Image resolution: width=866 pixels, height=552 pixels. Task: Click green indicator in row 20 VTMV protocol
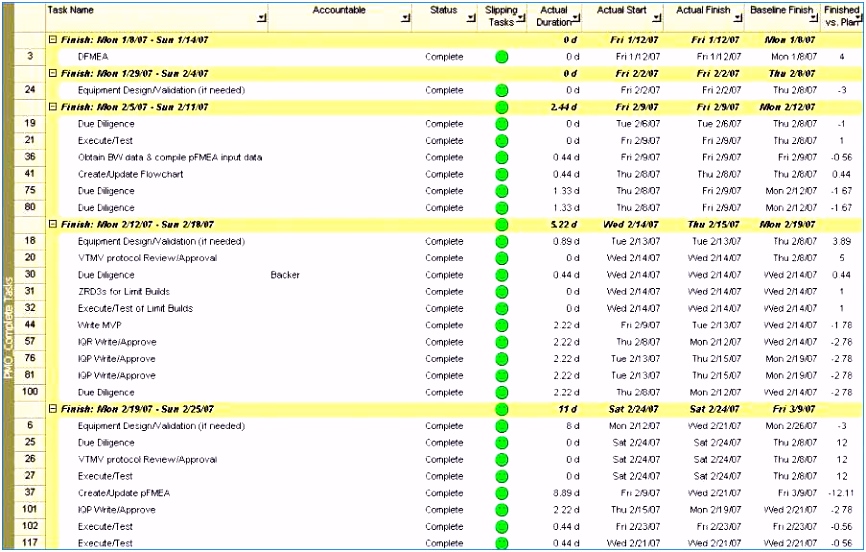[x=501, y=258]
